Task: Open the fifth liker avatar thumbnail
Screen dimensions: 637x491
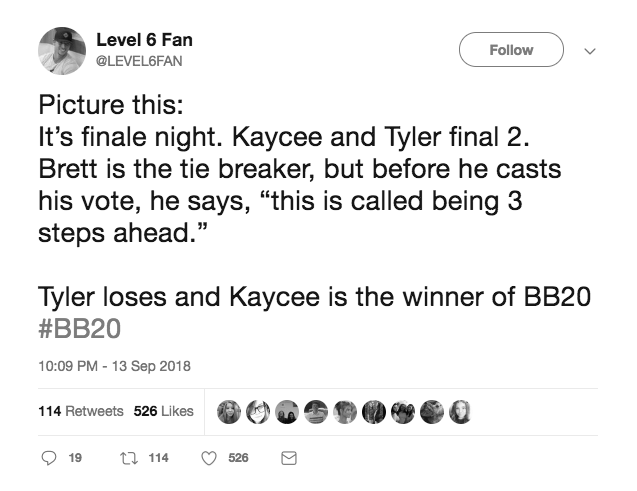Action: (x=345, y=412)
